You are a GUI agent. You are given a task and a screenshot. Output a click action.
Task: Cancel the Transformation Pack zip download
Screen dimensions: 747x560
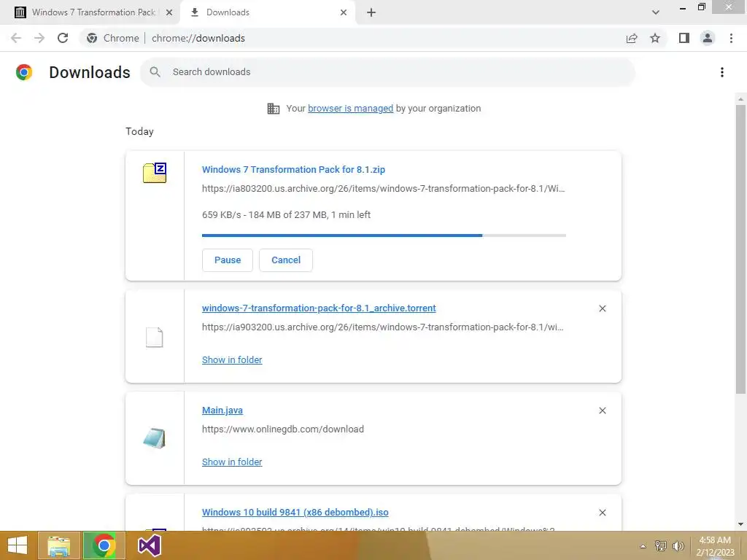[286, 260]
